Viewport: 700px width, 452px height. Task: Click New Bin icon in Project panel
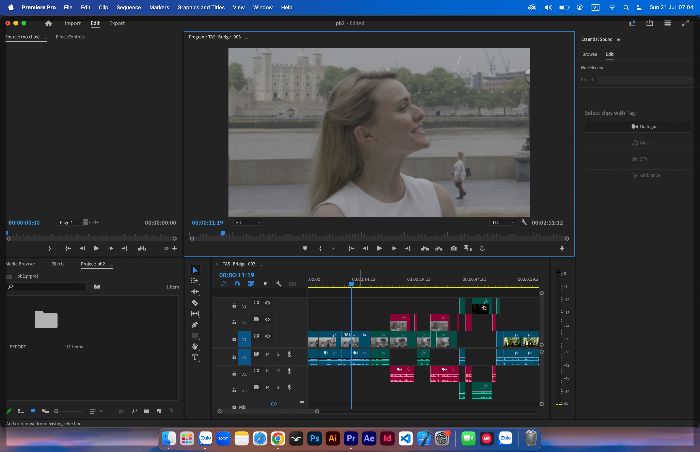coord(146,411)
